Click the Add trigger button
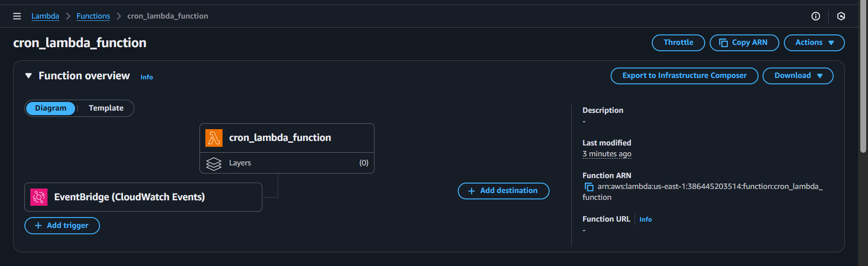Screen dimensions: 868x266 tap(62, 226)
